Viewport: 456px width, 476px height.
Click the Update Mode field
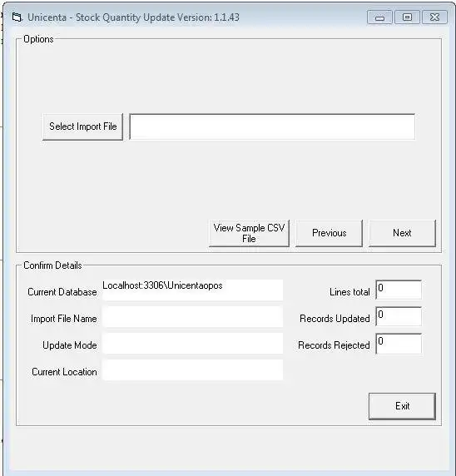point(193,344)
